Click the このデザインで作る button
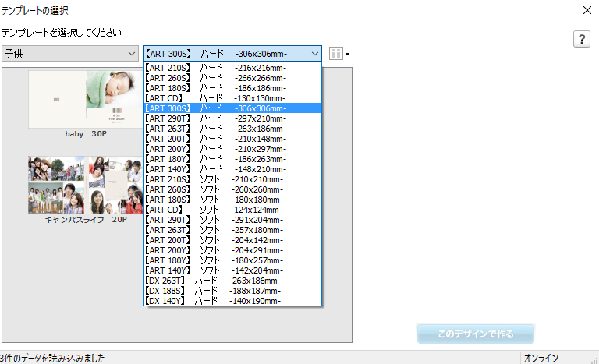 pos(475,334)
